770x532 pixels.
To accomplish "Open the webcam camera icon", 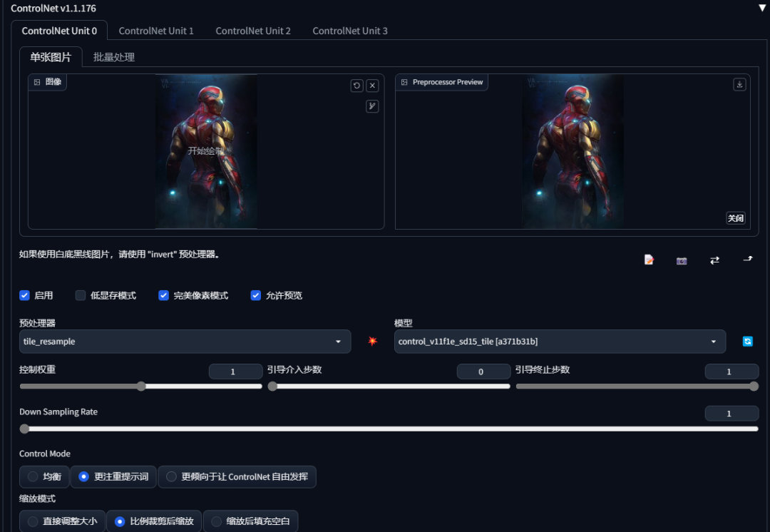I will [682, 261].
